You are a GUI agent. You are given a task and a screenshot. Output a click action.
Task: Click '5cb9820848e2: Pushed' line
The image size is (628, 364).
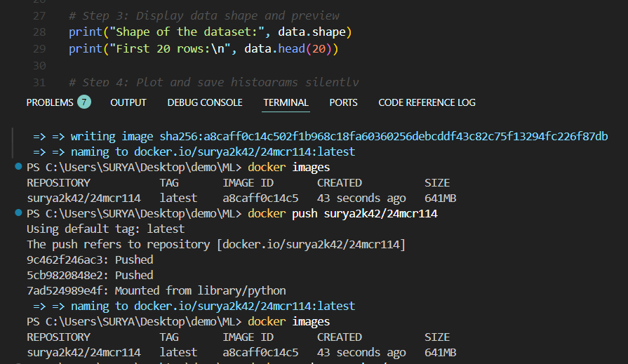[x=90, y=275]
